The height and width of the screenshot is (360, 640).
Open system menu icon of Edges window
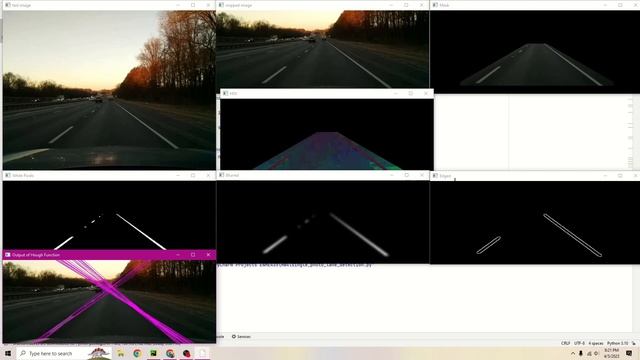[435, 176]
